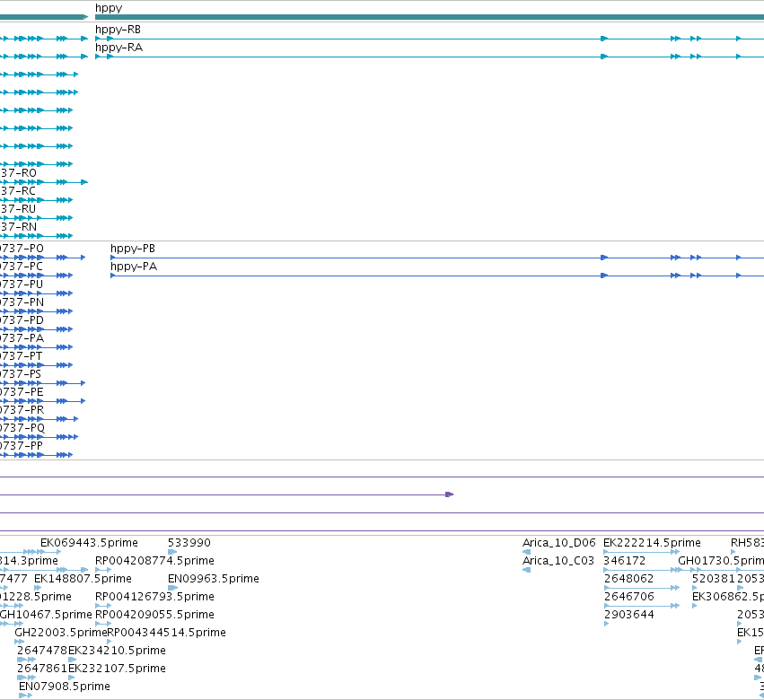Click the RP004208774.5prime label
Viewport: 764px width, 700px height.
pos(154,561)
